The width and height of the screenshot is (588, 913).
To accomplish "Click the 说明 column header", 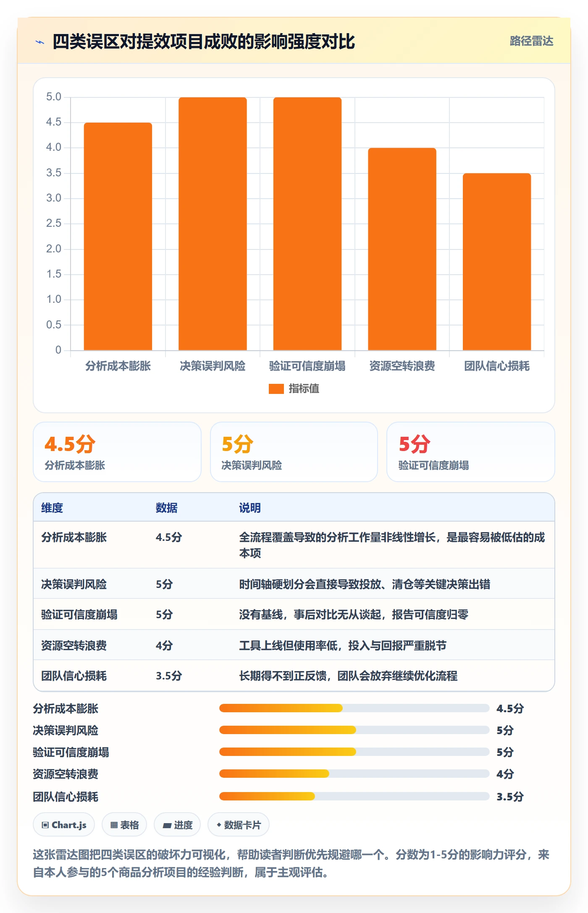I will pos(250,508).
